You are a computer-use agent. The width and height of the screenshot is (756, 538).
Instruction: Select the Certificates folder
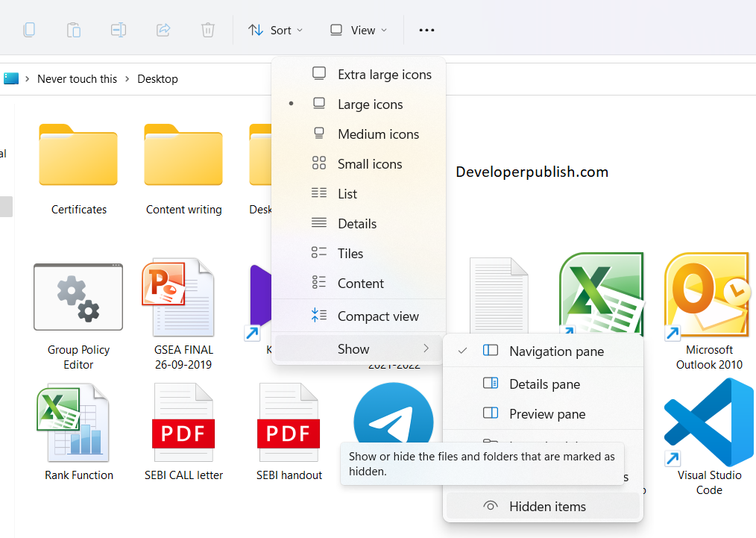78,155
